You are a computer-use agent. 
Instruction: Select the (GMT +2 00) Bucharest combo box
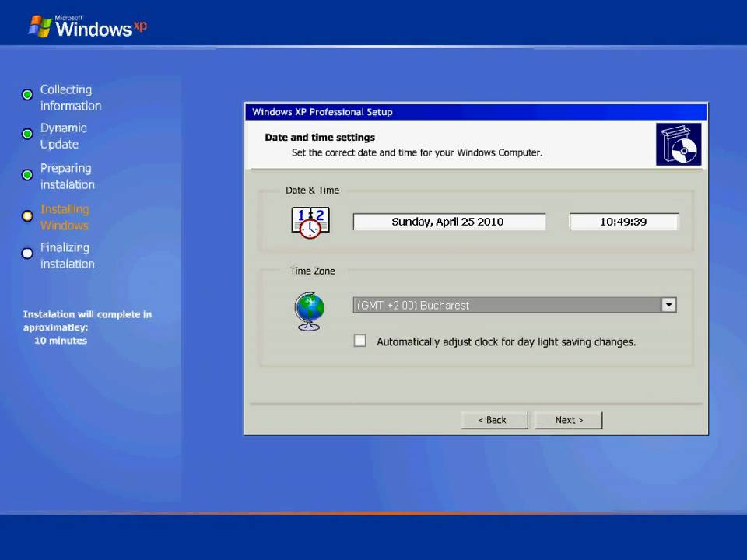514,305
